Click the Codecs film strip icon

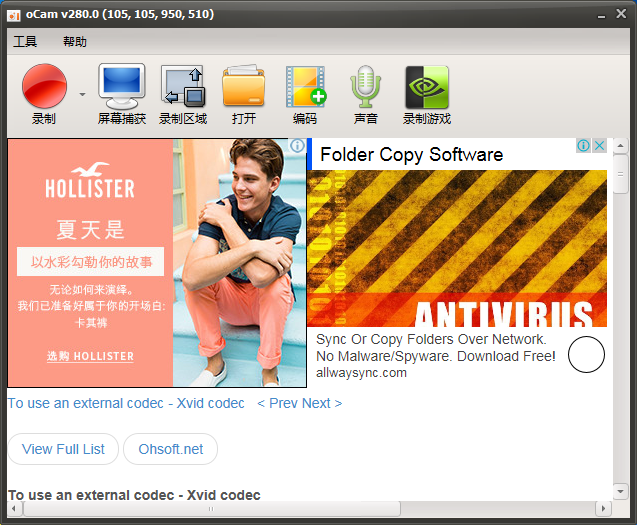(305, 86)
